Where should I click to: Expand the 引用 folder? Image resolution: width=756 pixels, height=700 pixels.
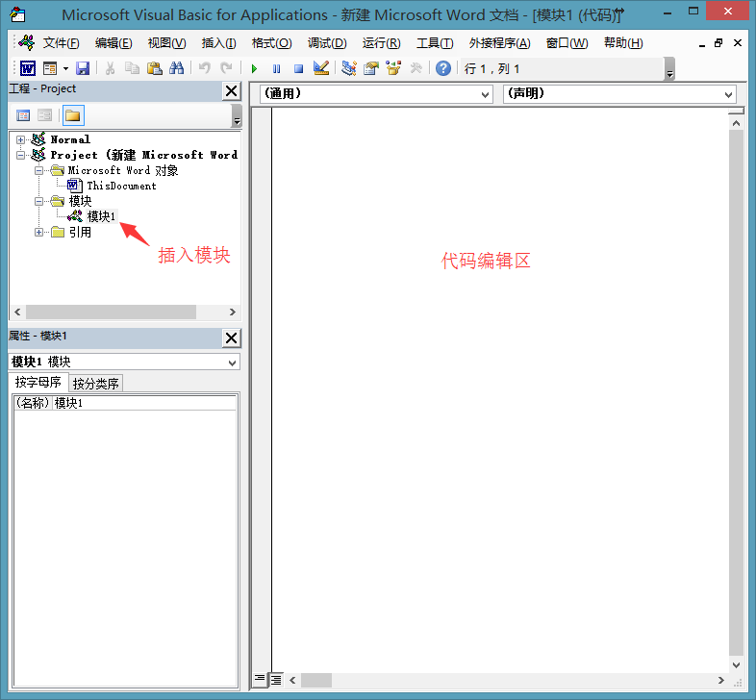(x=38, y=233)
